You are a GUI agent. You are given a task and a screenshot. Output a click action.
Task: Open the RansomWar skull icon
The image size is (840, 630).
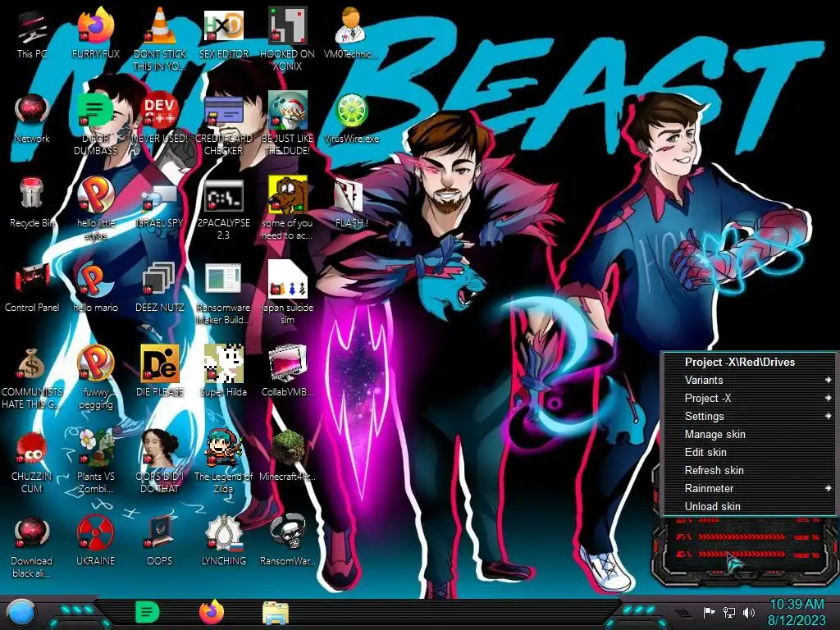point(287,541)
